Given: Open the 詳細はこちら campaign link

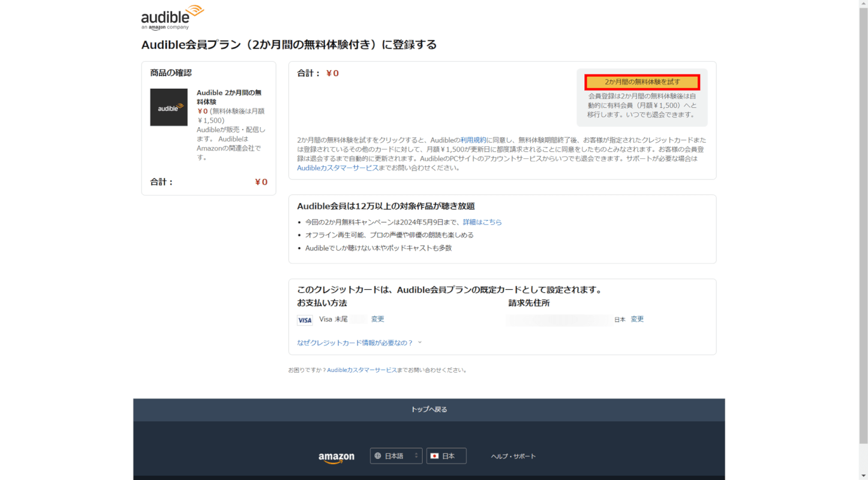Looking at the screenshot, I should [482, 222].
